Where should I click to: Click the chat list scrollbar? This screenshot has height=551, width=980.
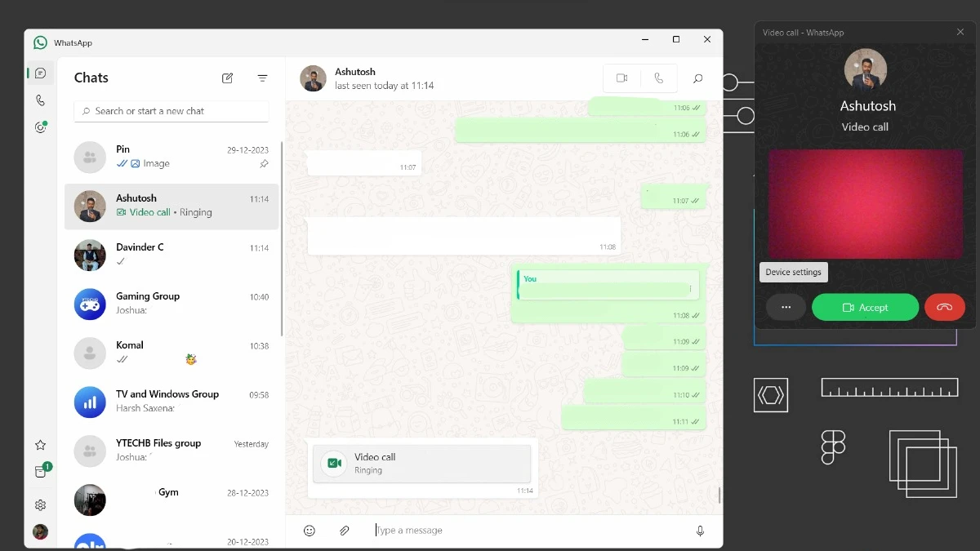point(282,238)
